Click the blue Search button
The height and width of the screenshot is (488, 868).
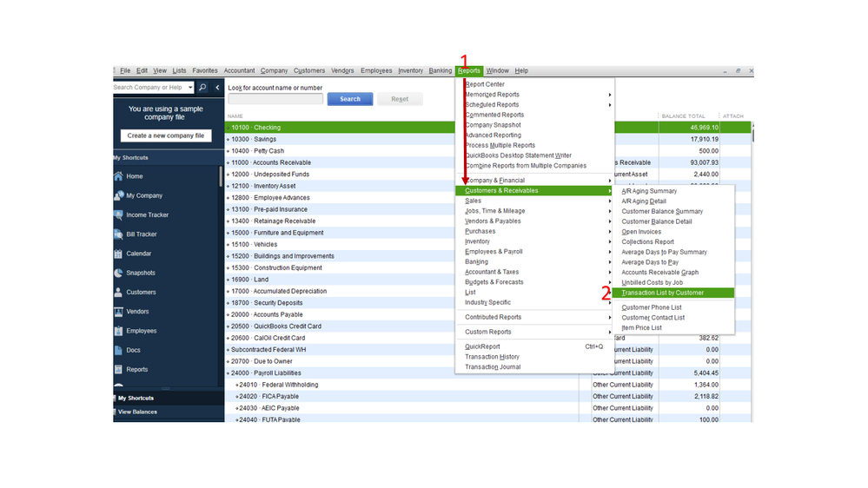tap(350, 99)
